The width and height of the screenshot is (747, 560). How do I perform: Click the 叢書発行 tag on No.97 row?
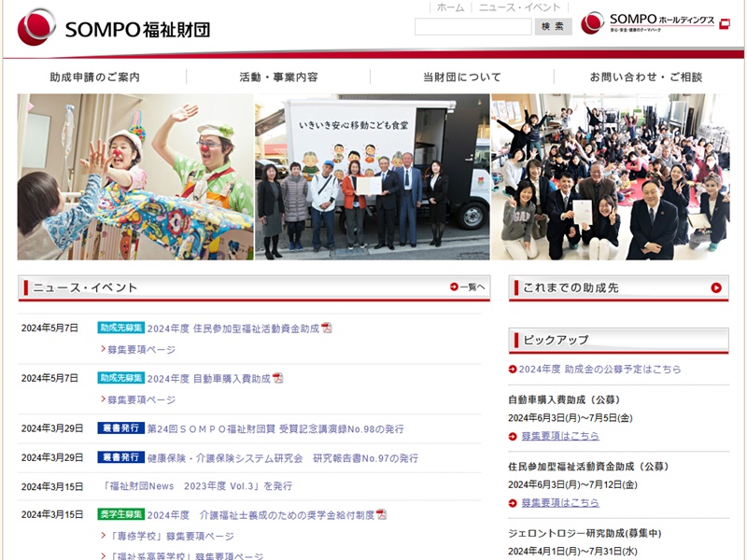coord(121,457)
